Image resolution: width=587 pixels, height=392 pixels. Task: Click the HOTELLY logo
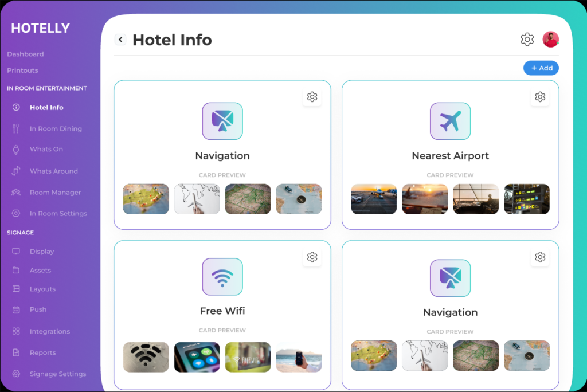click(40, 29)
